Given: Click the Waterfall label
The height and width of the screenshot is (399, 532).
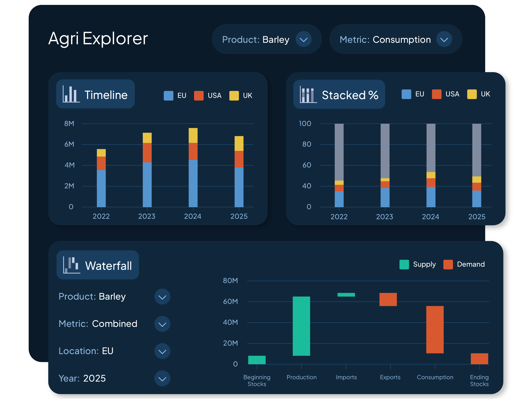Looking at the screenshot, I should click(x=108, y=266).
